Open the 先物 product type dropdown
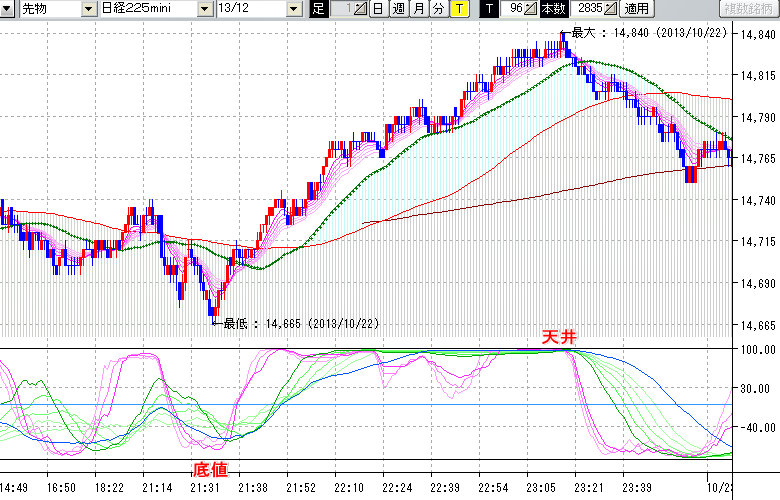The image size is (780, 500). (89, 8)
